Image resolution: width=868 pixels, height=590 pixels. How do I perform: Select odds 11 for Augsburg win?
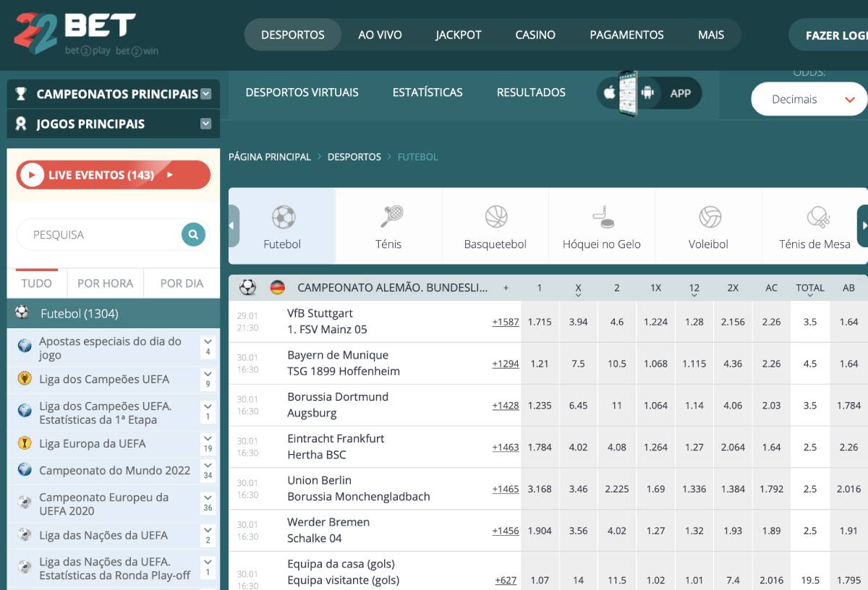pyautogui.click(x=617, y=406)
